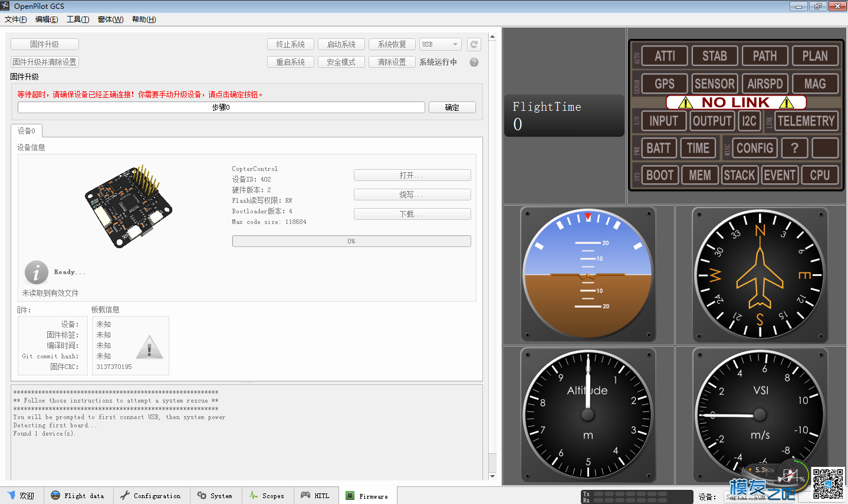Click the EVENT system indicator
Viewport: 848px width, 504px height.
(780, 175)
